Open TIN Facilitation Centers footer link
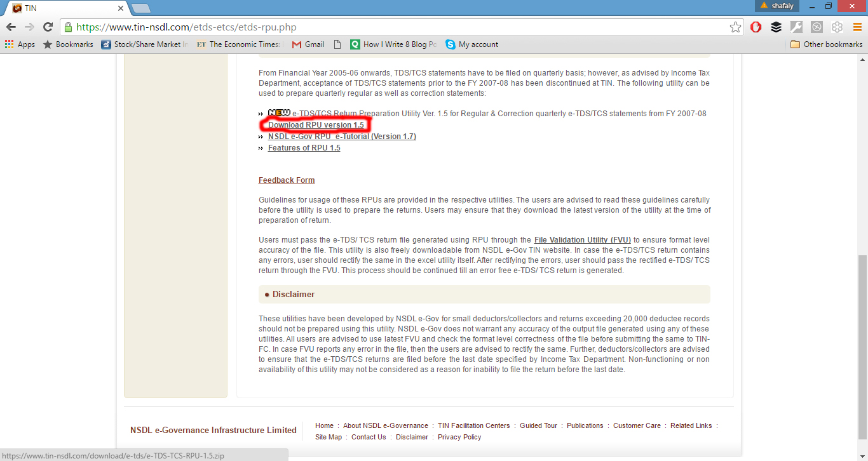Image resolution: width=868 pixels, height=461 pixels. coord(474,425)
